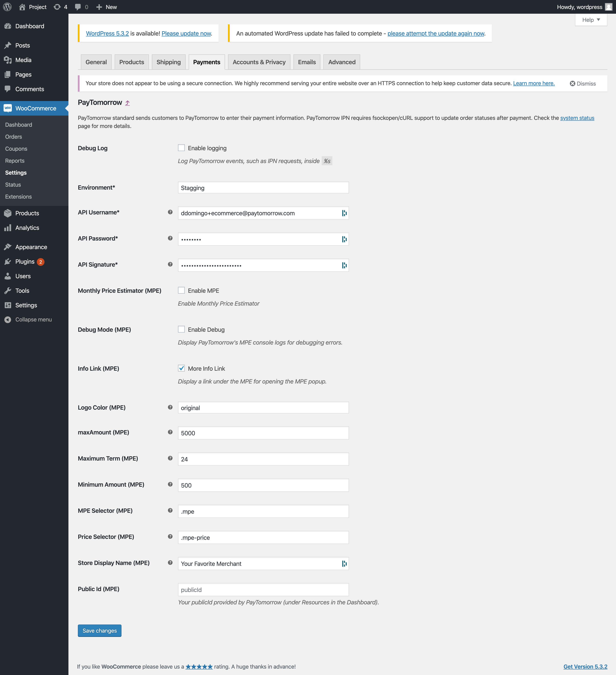
Task: Click the Please update now link
Action: (x=186, y=33)
